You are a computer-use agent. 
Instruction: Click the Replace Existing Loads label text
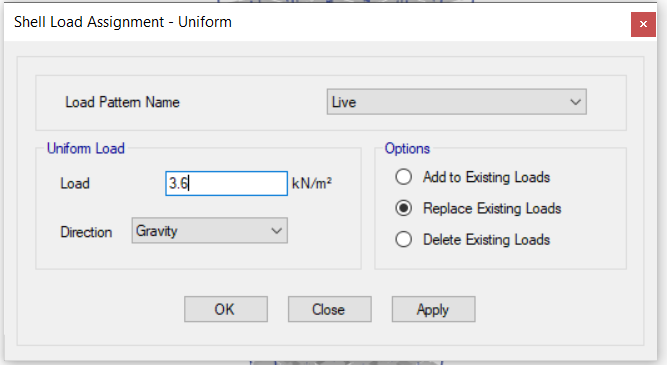[x=492, y=208]
